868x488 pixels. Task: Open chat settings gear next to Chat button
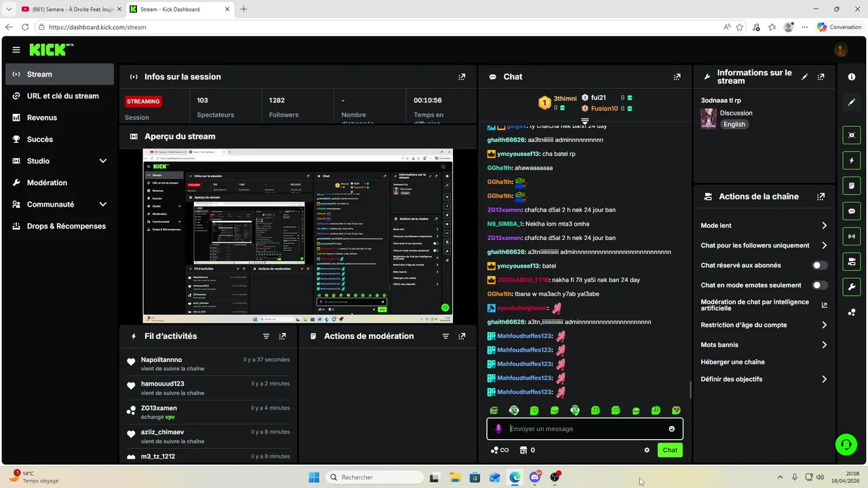(647, 450)
